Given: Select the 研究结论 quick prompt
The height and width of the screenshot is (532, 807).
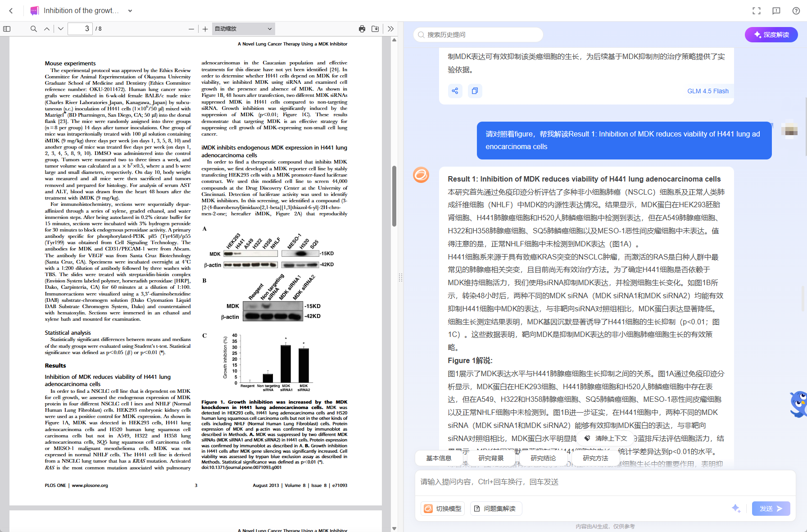Looking at the screenshot, I should 543,458.
